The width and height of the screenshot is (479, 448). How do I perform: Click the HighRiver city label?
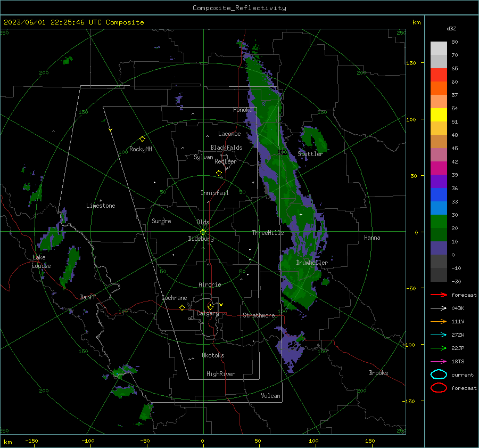click(x=221, y=374)
